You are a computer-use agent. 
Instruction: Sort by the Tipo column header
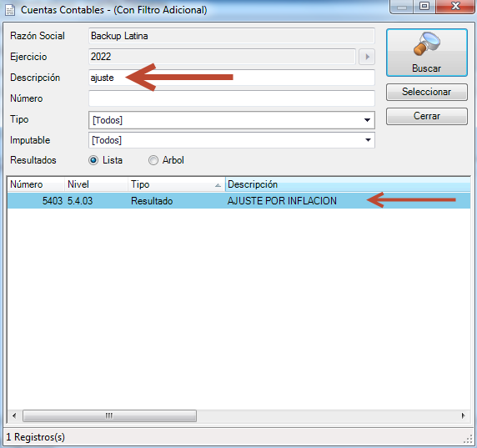coord(177,184)
